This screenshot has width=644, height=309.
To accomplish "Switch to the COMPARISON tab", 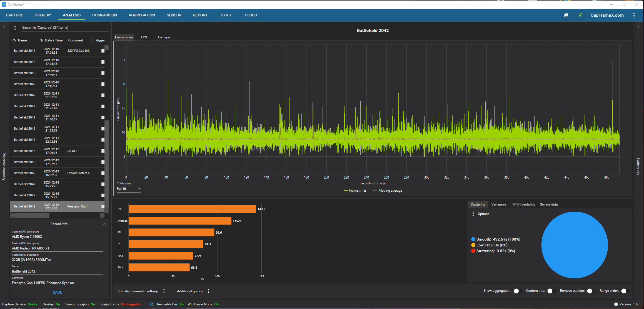I will 104,15.
